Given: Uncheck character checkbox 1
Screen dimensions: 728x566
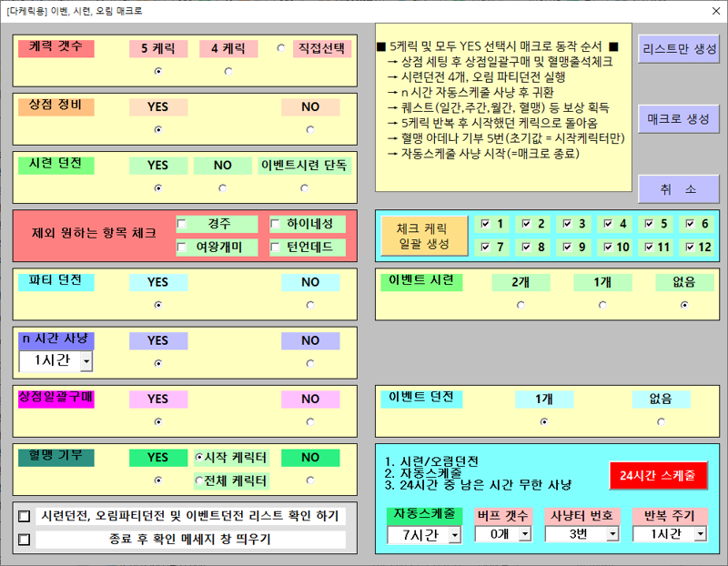Looking at the screenshot, I should tap(485, 224).
